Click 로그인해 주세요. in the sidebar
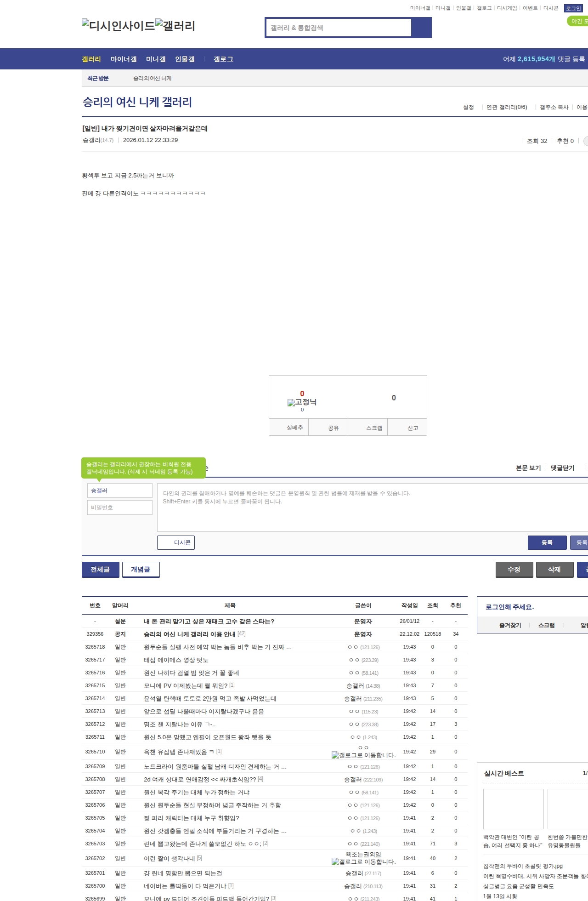The width and height of the screenshot is (588, 901). (510, 607)
